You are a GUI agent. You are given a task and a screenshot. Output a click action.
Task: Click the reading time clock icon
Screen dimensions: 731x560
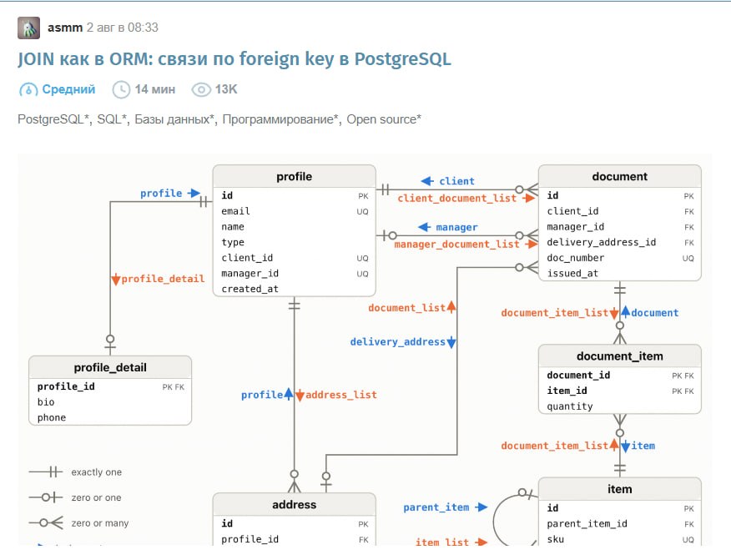(121, 89)
